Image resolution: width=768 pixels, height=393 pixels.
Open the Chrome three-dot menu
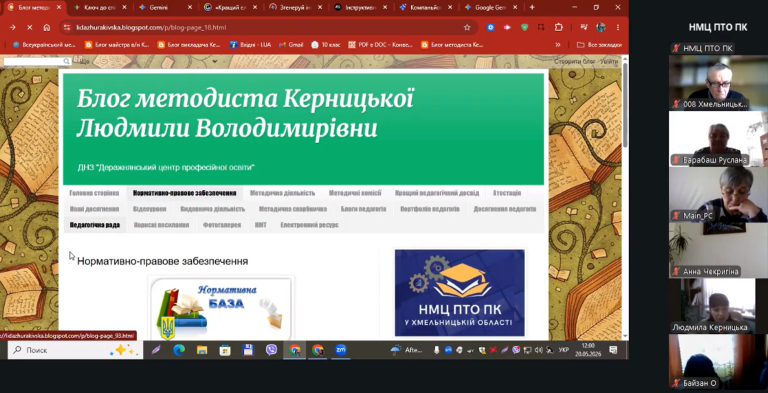pos(618,27)
